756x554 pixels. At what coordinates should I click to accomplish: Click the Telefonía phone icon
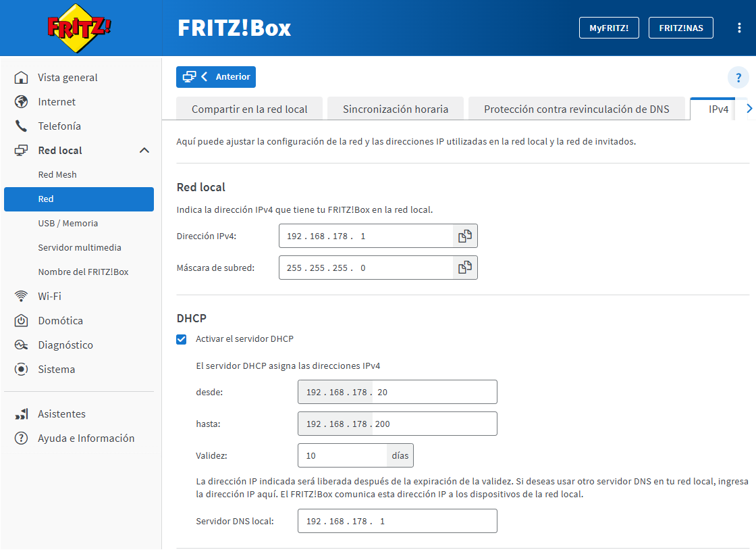21,126
